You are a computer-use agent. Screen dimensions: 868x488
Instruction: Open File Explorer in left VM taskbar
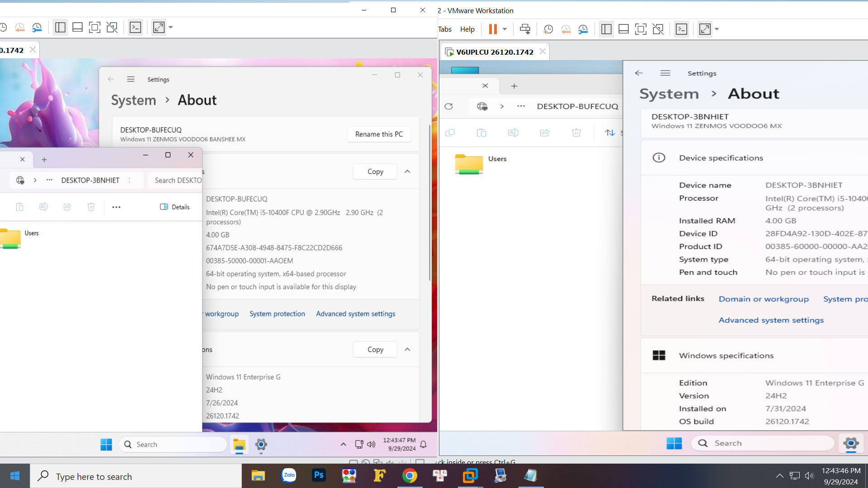click(x=239, y=445)
